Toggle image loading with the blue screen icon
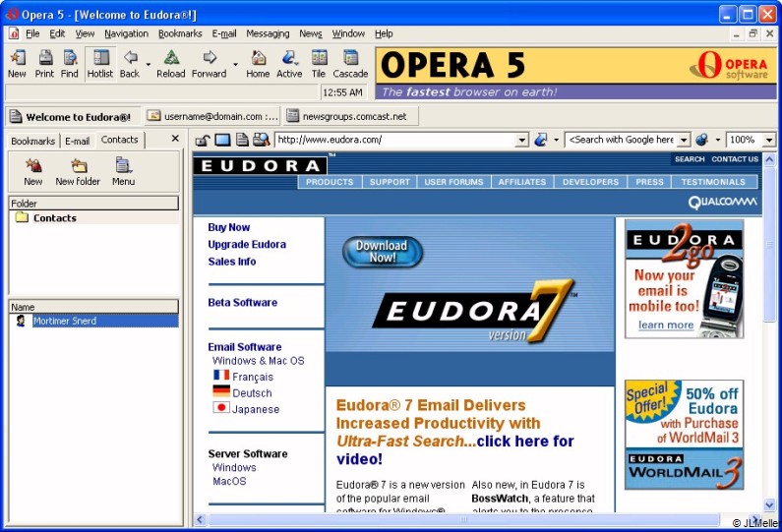 coord(222,140)
